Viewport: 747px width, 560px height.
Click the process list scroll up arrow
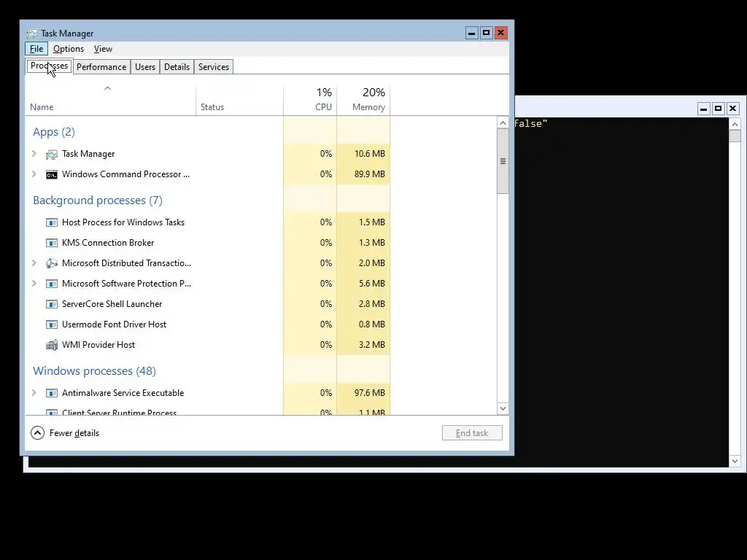coord(503,122)
